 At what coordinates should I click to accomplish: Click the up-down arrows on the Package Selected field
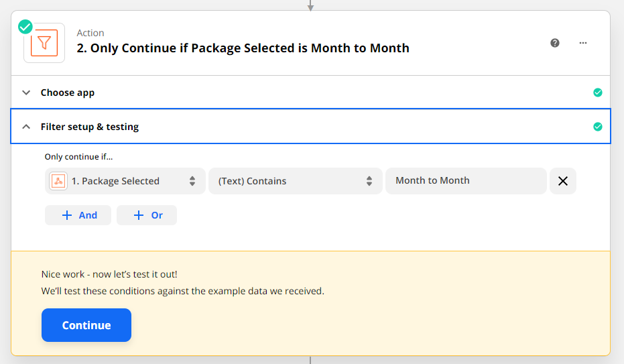coord(192,181)
